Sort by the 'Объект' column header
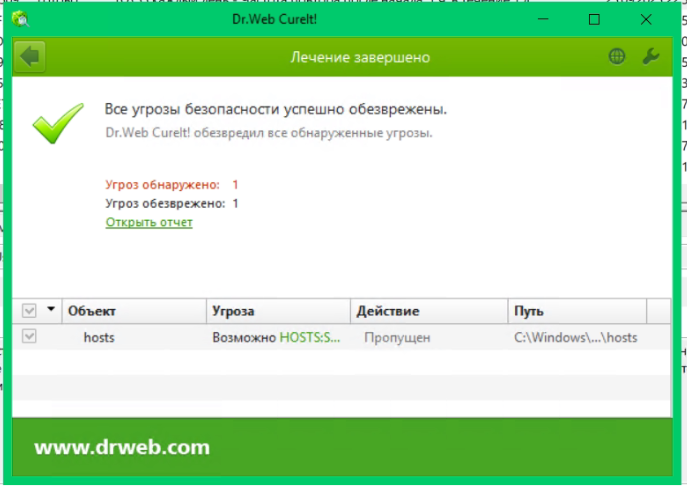The height and width of the screenshot is (489, 687). point(134,311)
